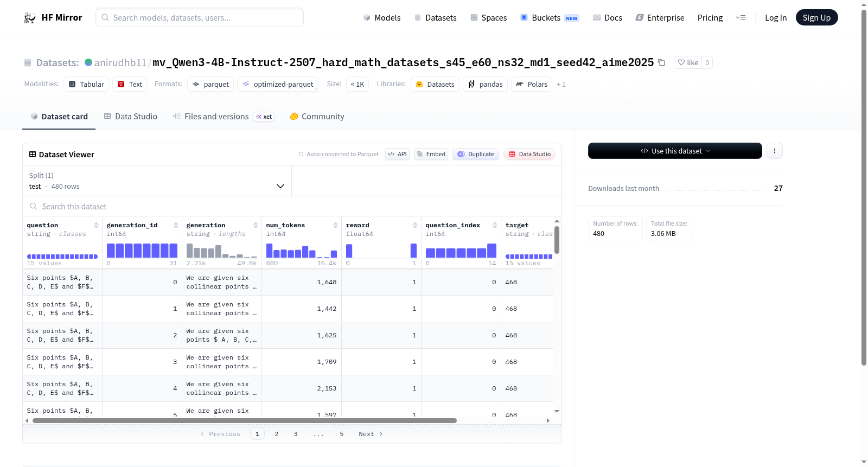868x467 pixels.
Task: Click the API button in viewer
Action: (397, 154)
